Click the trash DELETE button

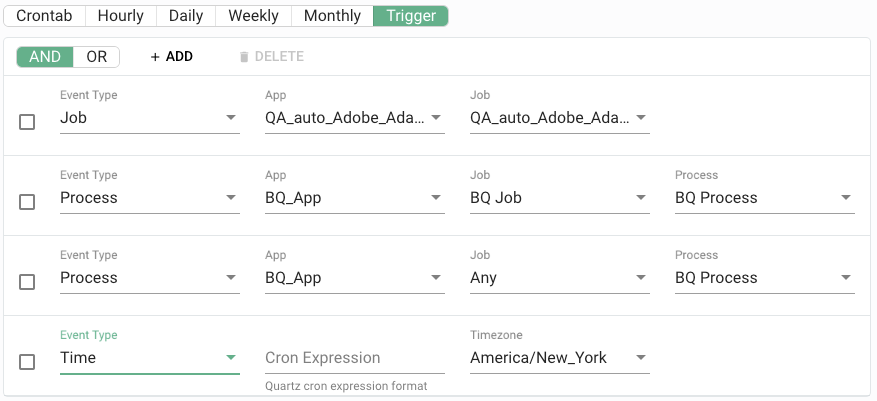click(x=271, y=57)
